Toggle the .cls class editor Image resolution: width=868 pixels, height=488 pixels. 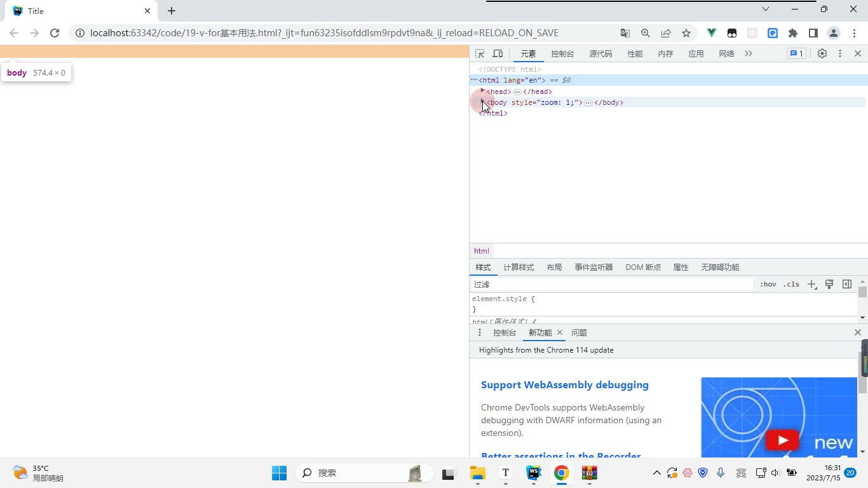pos(791,285)
